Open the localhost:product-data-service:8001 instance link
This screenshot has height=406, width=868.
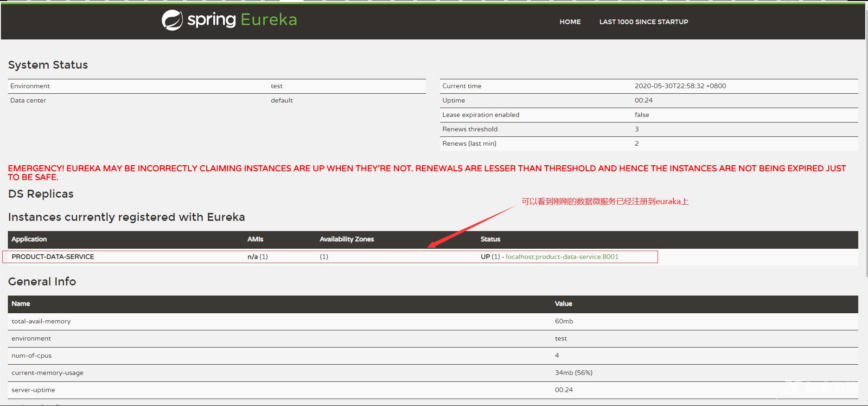click(562, 257)
